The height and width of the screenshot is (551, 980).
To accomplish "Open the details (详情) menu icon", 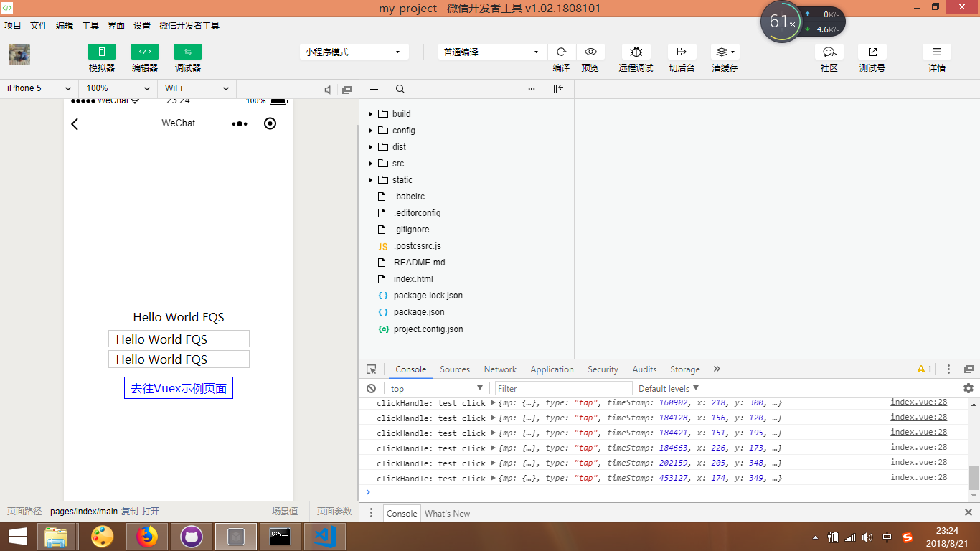I will click(937, 52).
